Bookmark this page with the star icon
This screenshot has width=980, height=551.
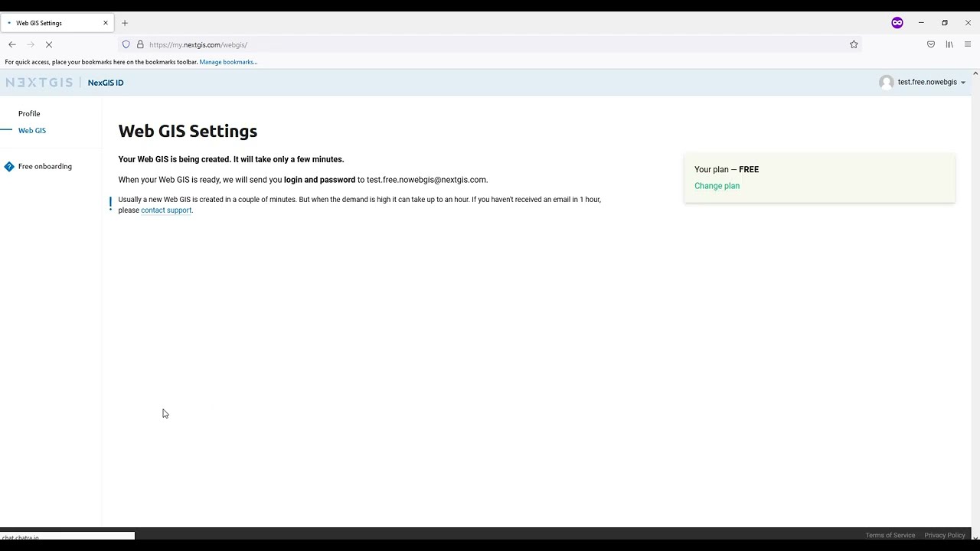coord(854,44)
